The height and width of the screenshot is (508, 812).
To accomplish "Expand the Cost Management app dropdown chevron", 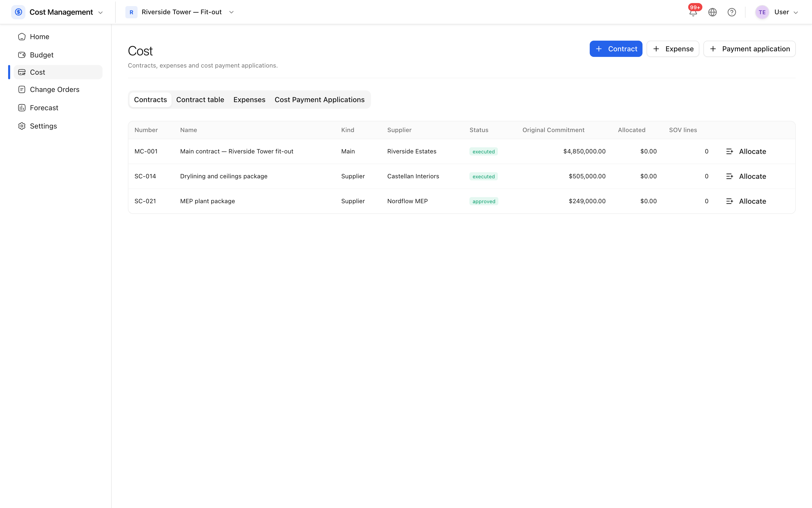I will point(100,13).
